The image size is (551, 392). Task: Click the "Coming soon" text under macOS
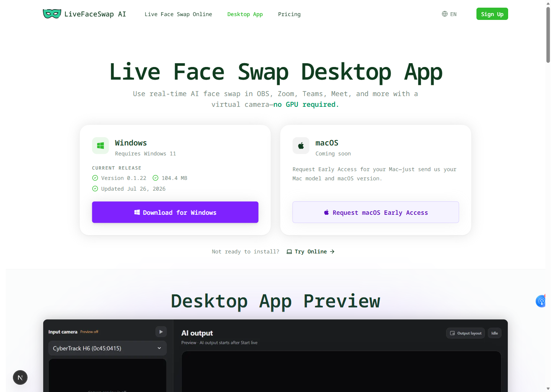[333, 154]
